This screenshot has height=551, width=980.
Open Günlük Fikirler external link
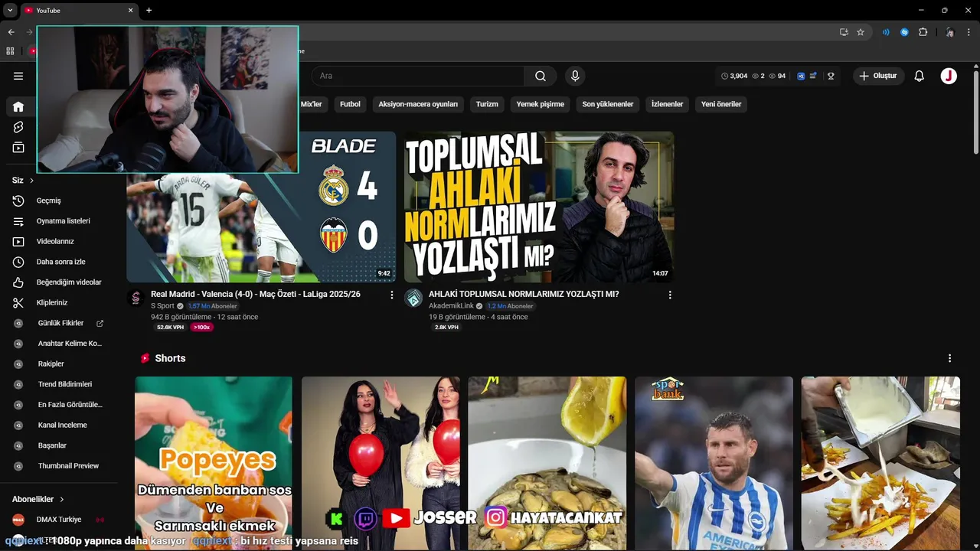point(100,323)
